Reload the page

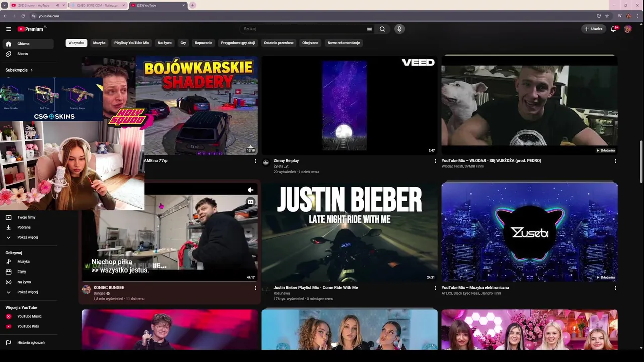[23, 16]
